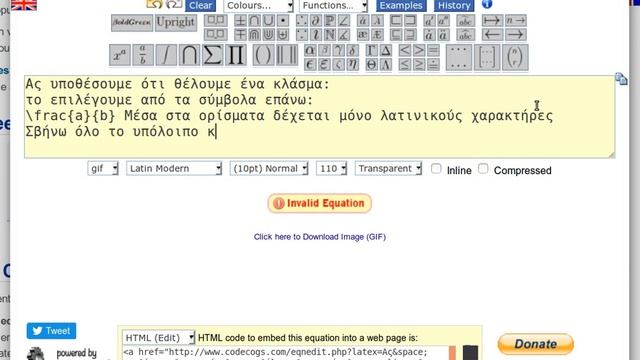640x360 pixels.
Task: Insert the square bracket matrix template
Action: point(487,57)
